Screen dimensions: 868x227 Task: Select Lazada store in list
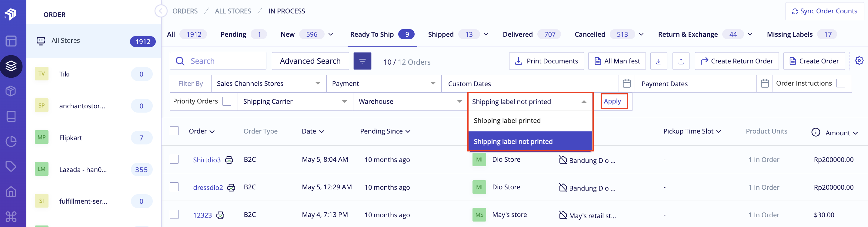coord(94,169)
